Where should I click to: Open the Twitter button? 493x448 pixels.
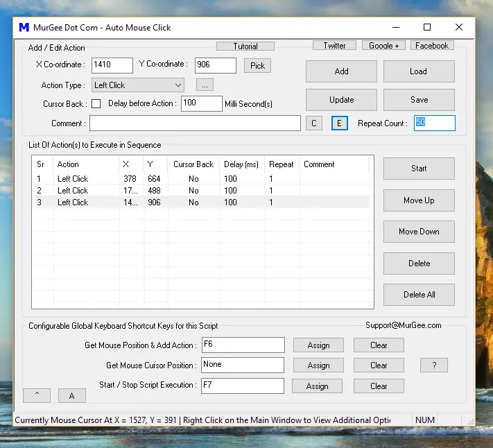coord(334,46)
